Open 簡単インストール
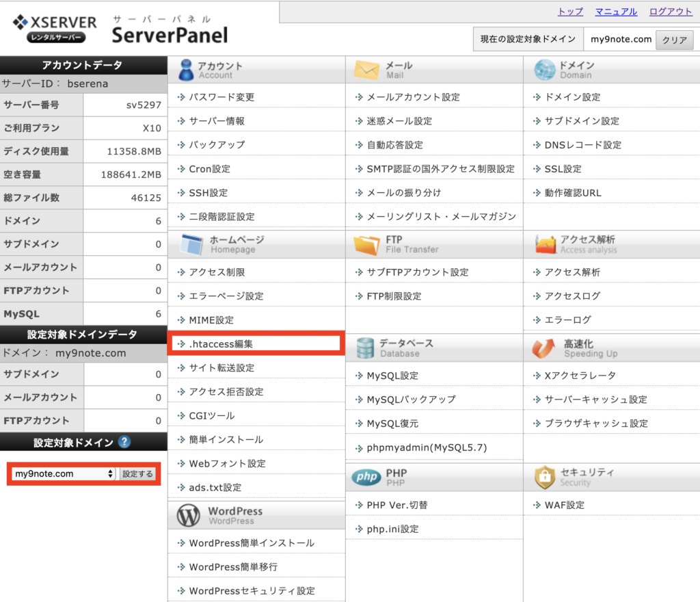Screen dimensions: 700x602 (x=226, y=439)
